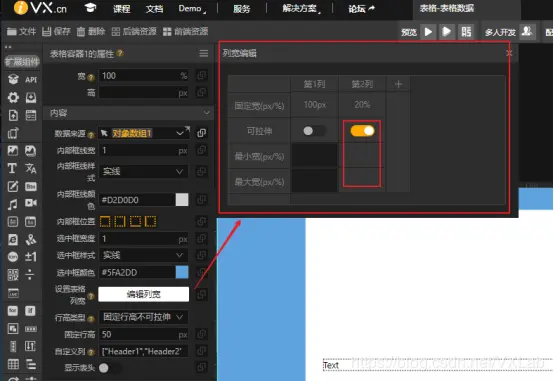Choose the video camera component

pyautogui.click(x=31, y=203)
